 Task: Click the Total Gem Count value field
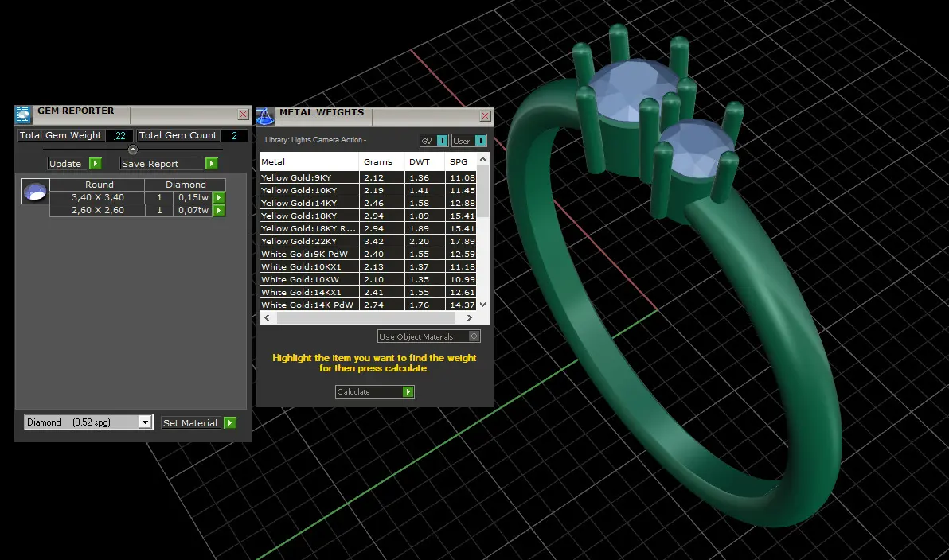click(x=234, y=135)
